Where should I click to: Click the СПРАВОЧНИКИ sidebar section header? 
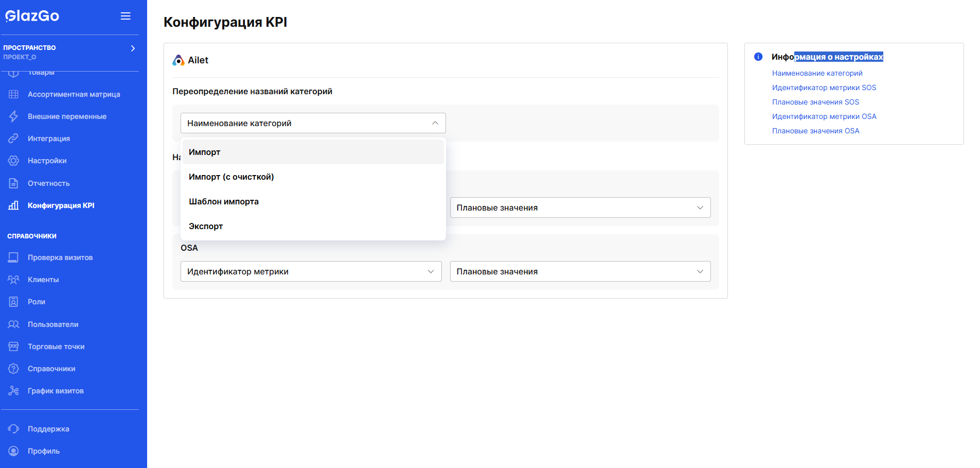32,236
